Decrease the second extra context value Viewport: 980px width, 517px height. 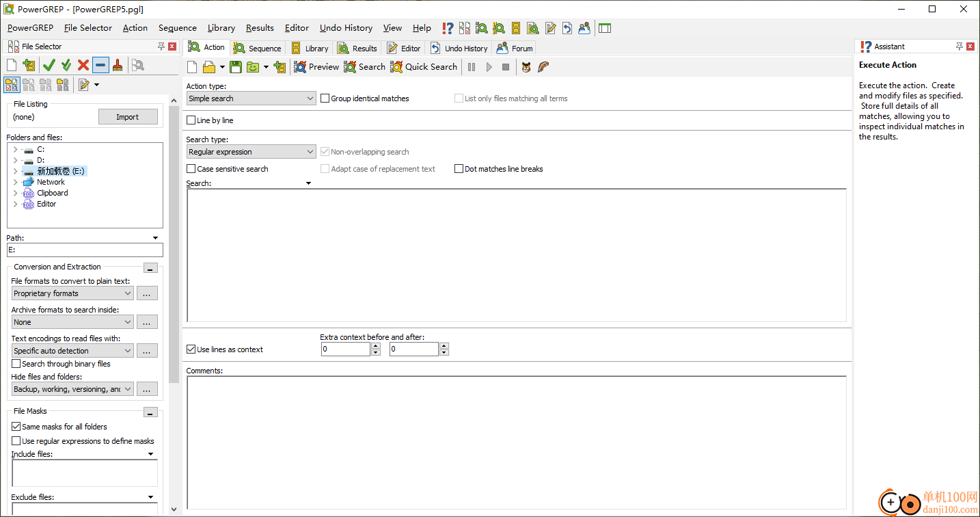pyautogui.click(x=444, y=353)
